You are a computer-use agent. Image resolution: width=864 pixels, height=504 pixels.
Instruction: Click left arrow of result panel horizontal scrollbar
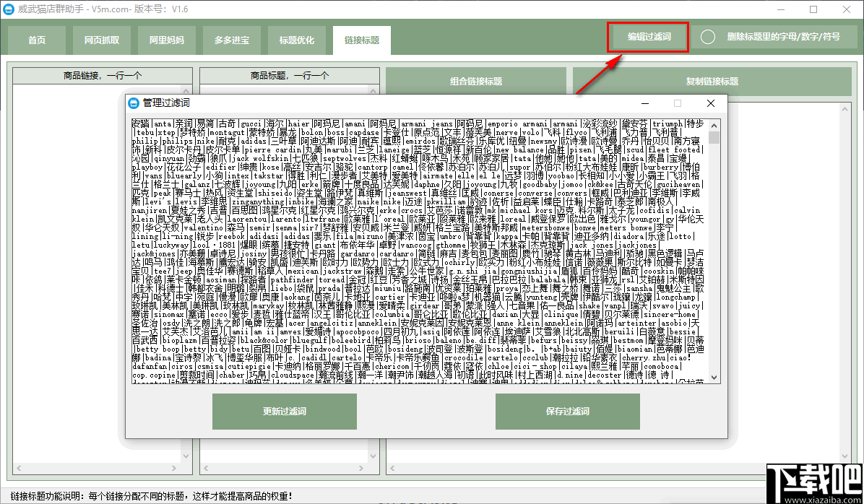[392, 469]
